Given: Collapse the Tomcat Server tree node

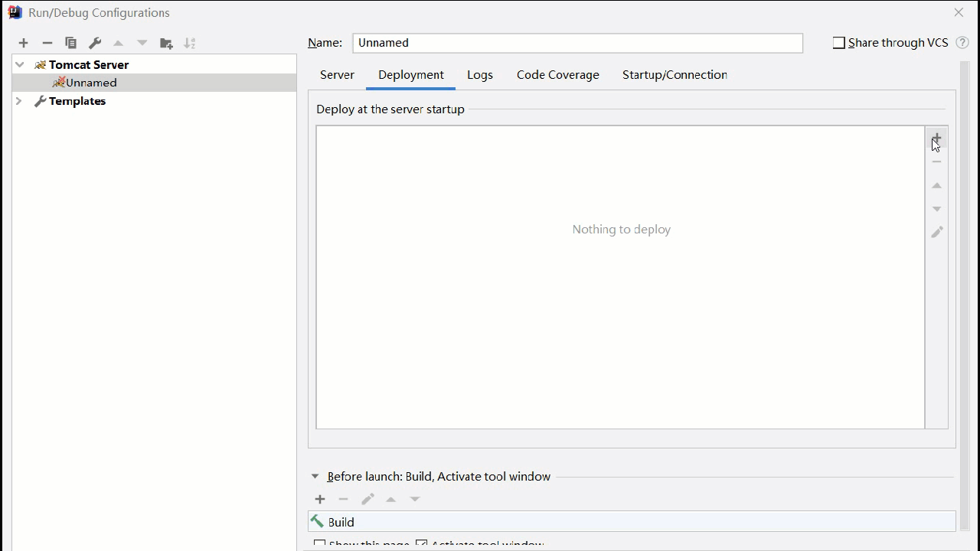Looking at the screenshot, I should click(x=20, y=65).
